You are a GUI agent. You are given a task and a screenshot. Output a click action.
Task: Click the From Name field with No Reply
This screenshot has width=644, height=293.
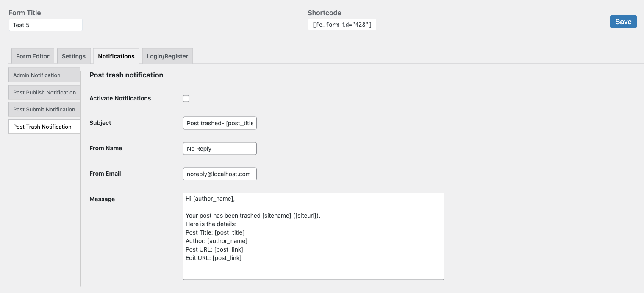click(219, 149)
